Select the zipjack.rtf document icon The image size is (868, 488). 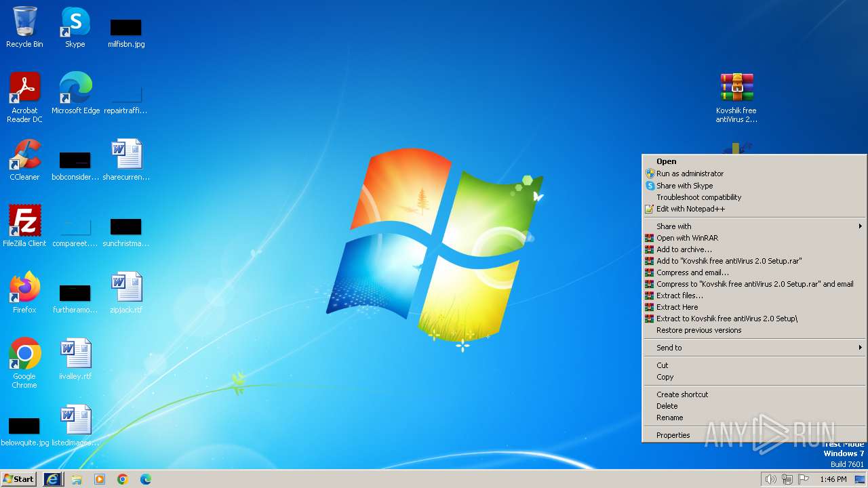pyautogui.click(x=126, y=292)
